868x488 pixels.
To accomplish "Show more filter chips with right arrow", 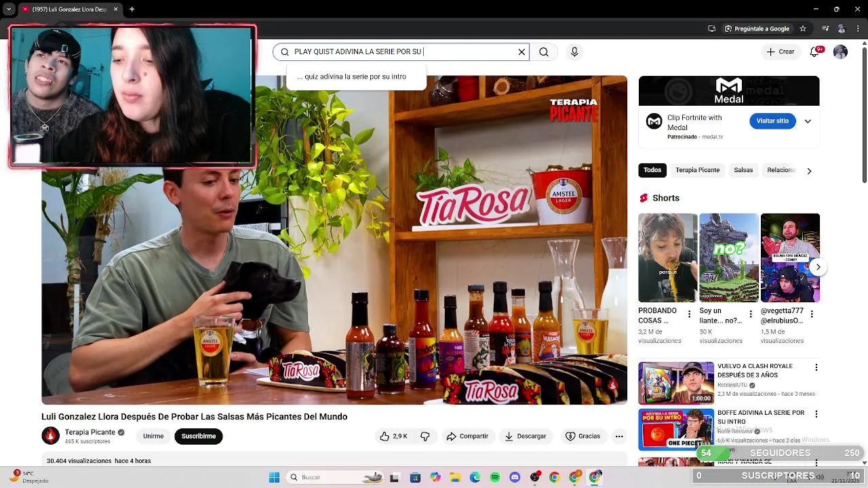I will coord(809,171).
